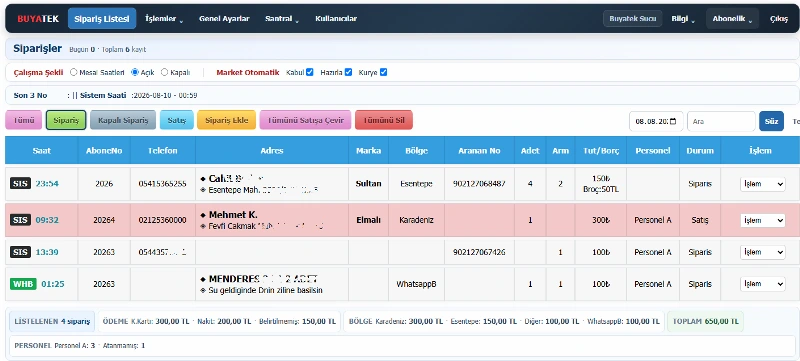Click the Tut/Borç column header
The width and height of the screenshot is (800, 361).
pos(601,150)
